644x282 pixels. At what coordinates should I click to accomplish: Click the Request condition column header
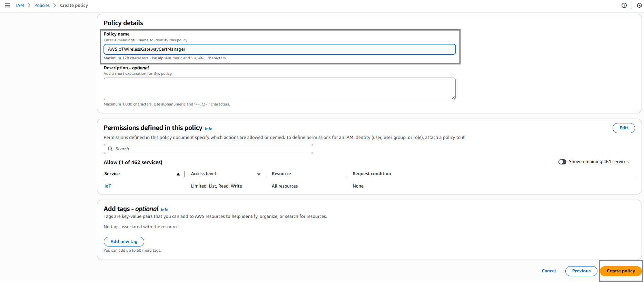pos(372,174)
